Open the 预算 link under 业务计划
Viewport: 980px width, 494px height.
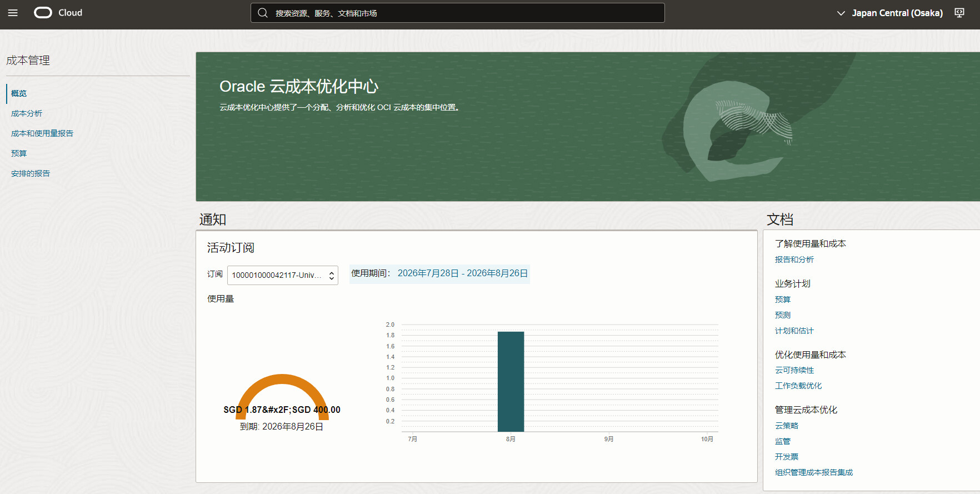point(783,300)
